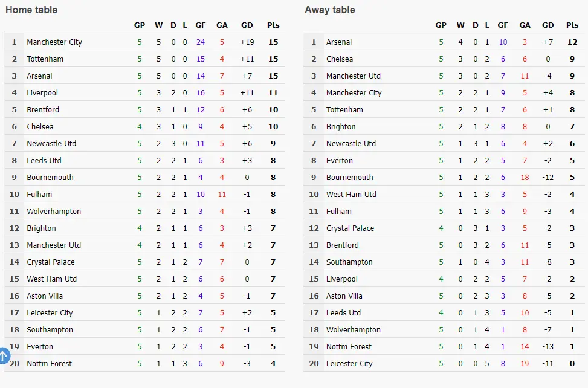588x388 pixels.
Task: Click Chelsea in the Away table
Action: 340,59
